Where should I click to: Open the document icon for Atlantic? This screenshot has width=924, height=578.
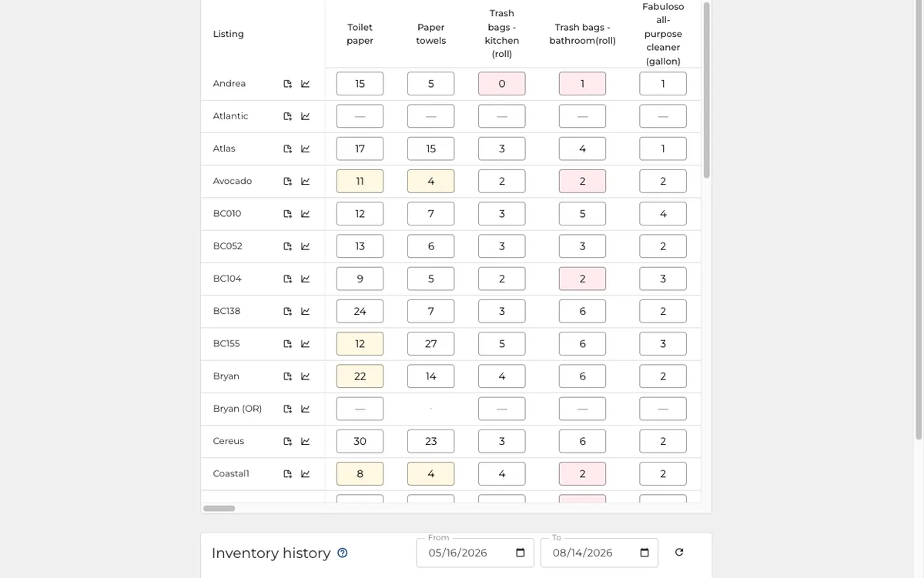[x=287, y=116]
